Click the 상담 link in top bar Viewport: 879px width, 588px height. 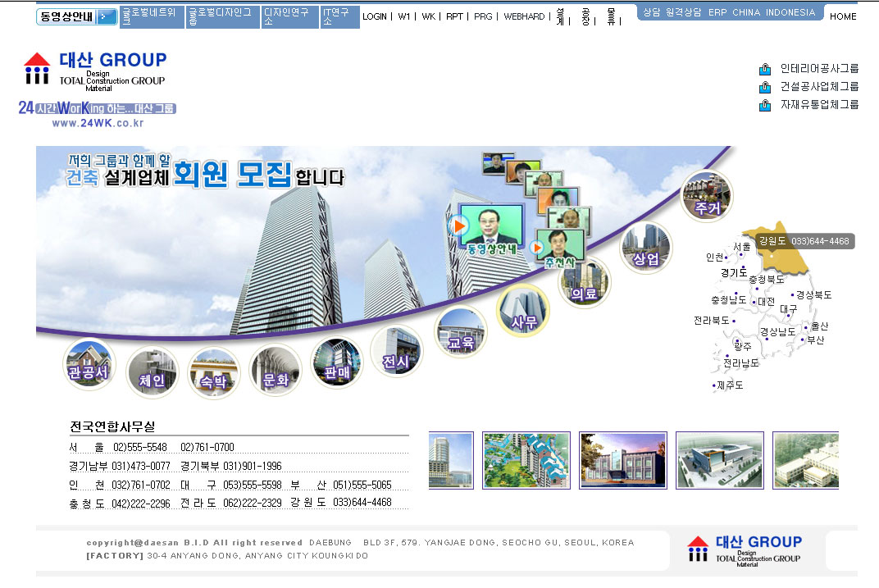[651, 12]
